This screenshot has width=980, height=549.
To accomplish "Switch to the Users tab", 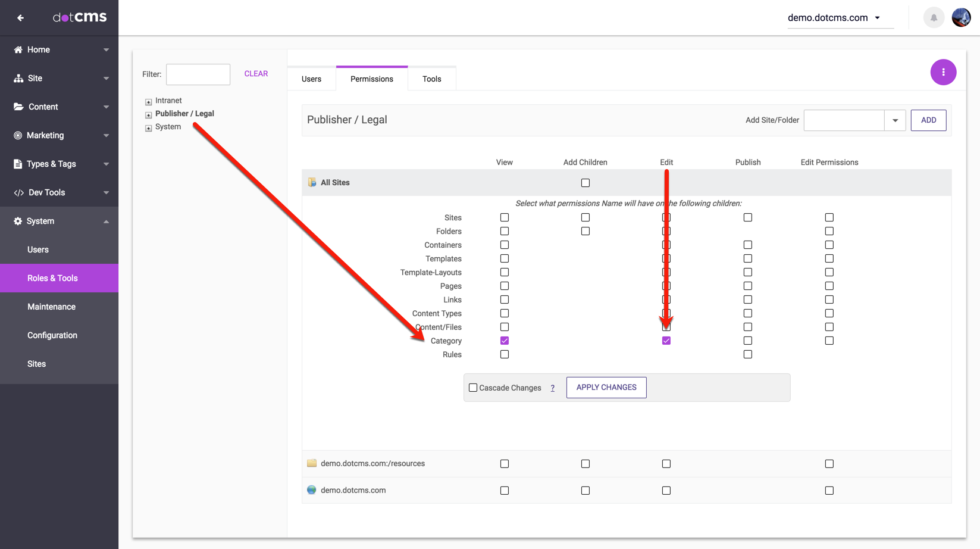I will [x=311, y=79].
